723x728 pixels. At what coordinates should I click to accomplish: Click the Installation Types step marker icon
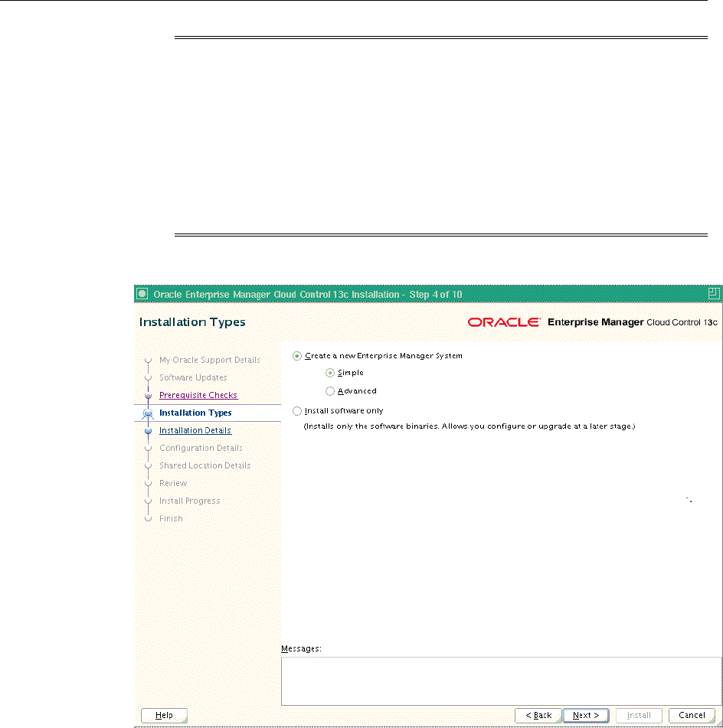pyautogui.click(x=149, y=413)
